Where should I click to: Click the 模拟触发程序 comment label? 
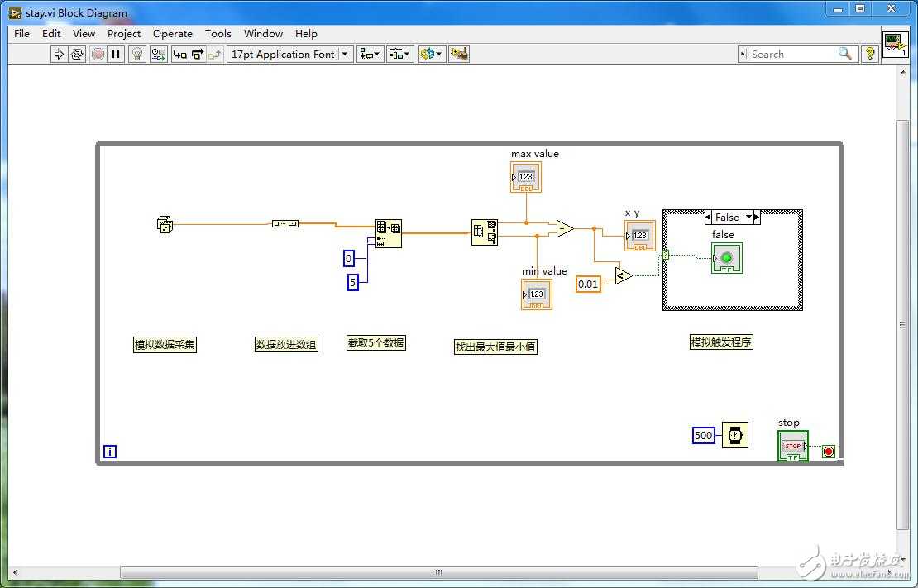pyautogui.click(x=721, y=342)
